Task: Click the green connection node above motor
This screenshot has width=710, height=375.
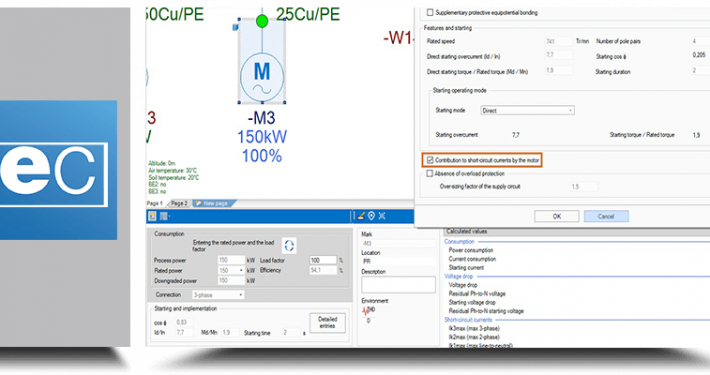Action: click(262, 21)
